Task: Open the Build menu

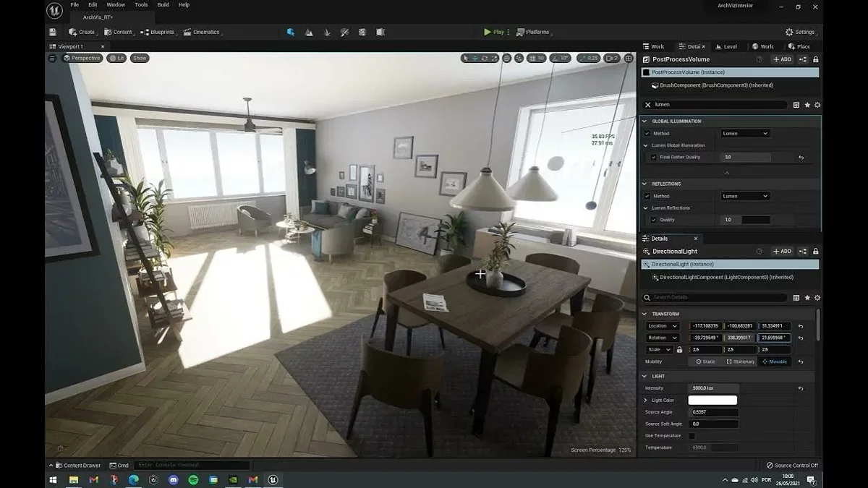Action: (163, 5)
